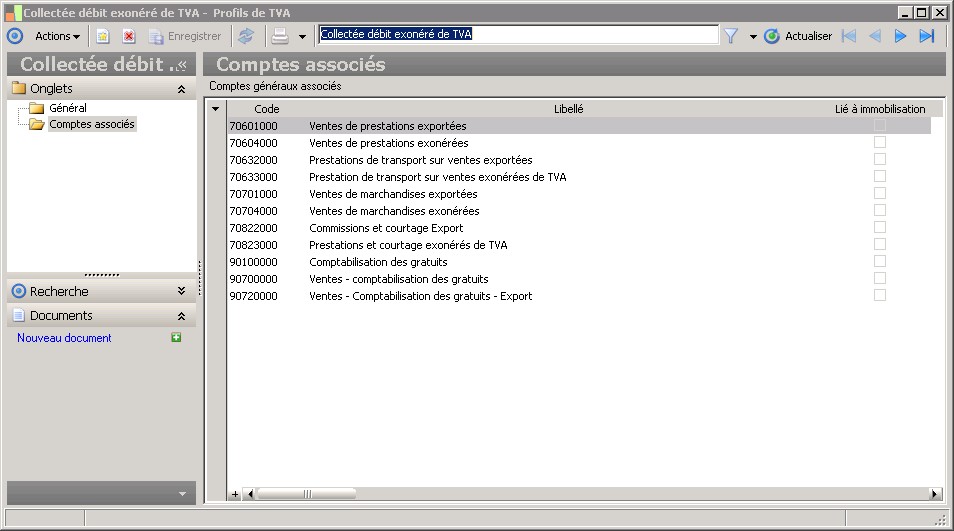Toggle immobilisation checkbox for 70823000

(880, 245)
